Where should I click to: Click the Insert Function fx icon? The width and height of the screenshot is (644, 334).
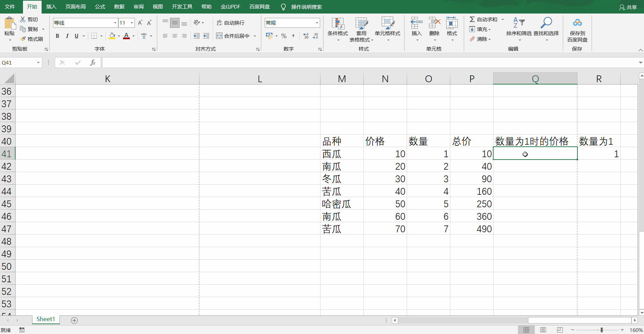[x=93, y=63]
